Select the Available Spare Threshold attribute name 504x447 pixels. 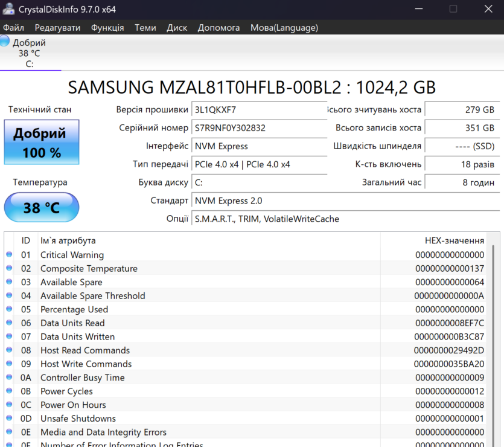(93, 295)
